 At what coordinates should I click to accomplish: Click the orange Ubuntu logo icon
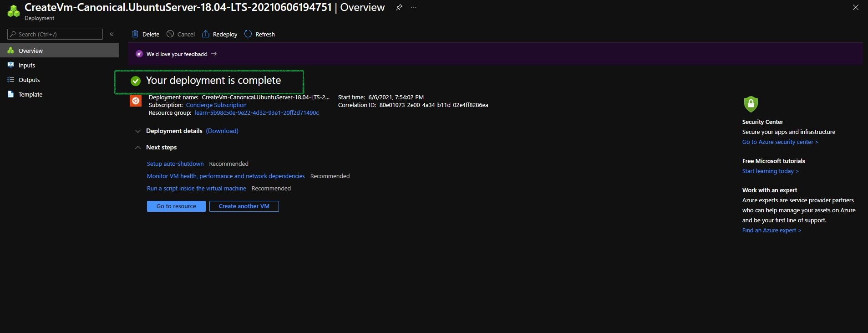point(136,101)
